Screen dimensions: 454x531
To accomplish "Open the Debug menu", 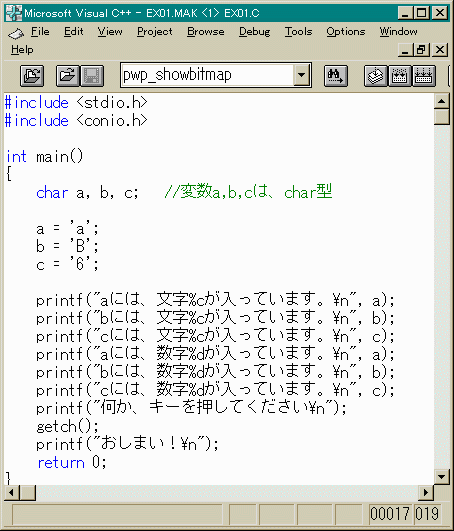I will (255, 31).
